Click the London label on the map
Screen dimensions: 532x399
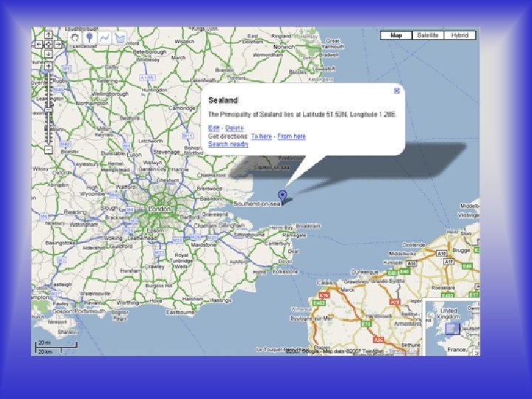tap(159, 209)
